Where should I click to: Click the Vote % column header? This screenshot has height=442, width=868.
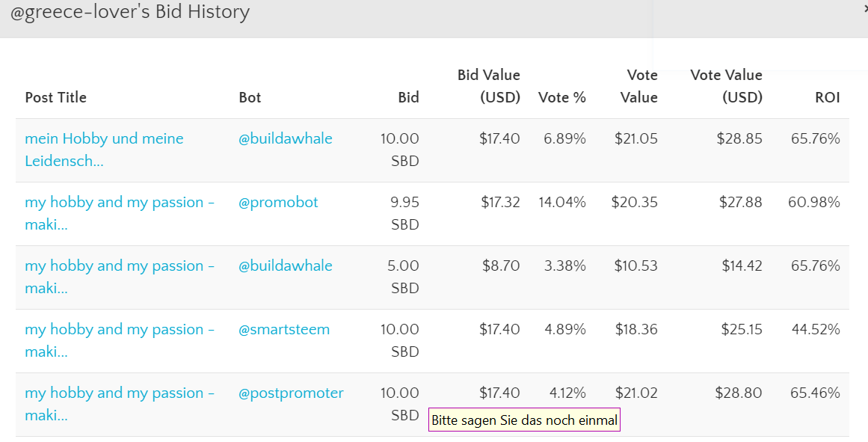point(562,97)
